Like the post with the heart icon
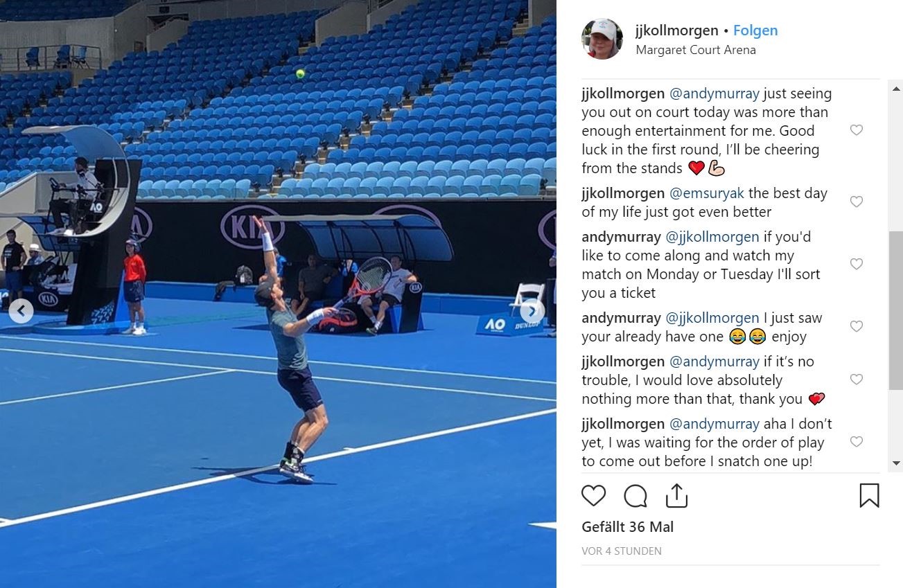 pos(593,496)
